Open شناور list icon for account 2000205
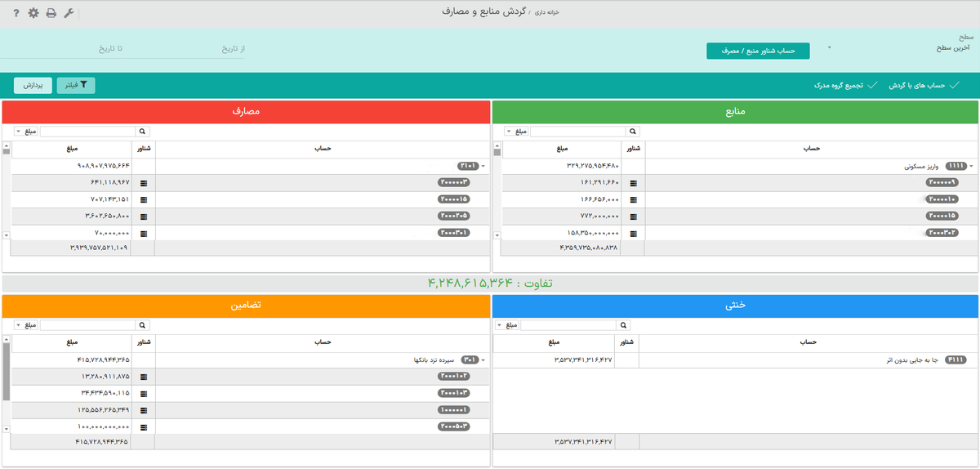980x469 pixels. (x=144, y=217)
